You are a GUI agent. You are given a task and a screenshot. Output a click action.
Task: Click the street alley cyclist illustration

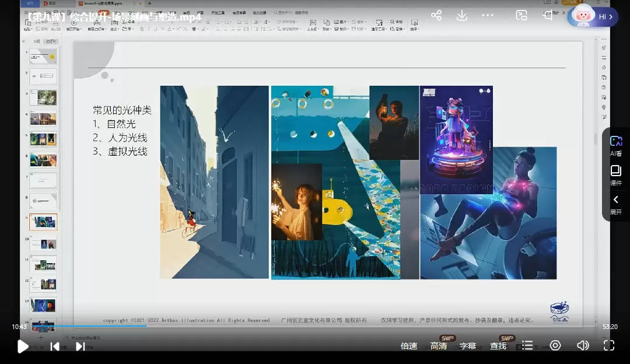pos(214,182)
